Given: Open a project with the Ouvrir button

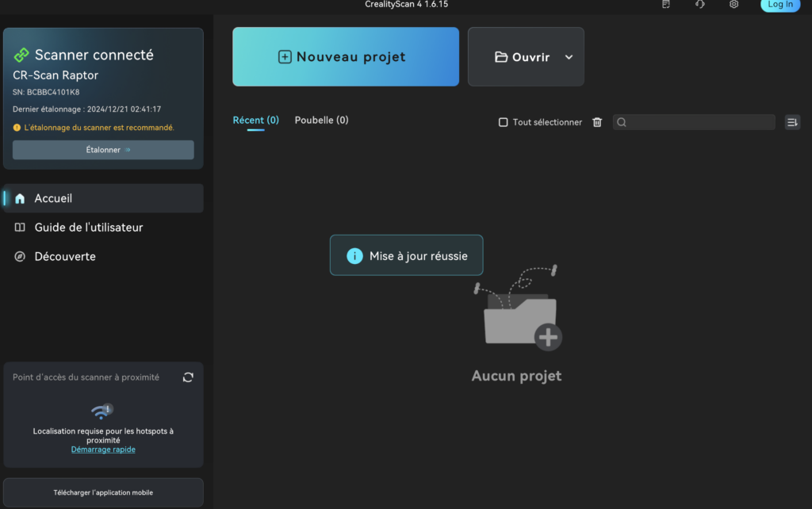Looking at the screenshot, I should point(522,57).
